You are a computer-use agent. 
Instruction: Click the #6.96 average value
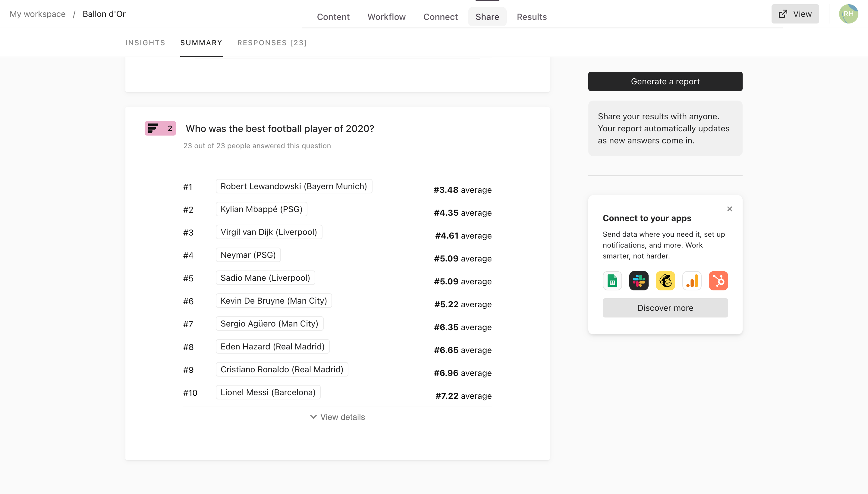click(462, 373)
